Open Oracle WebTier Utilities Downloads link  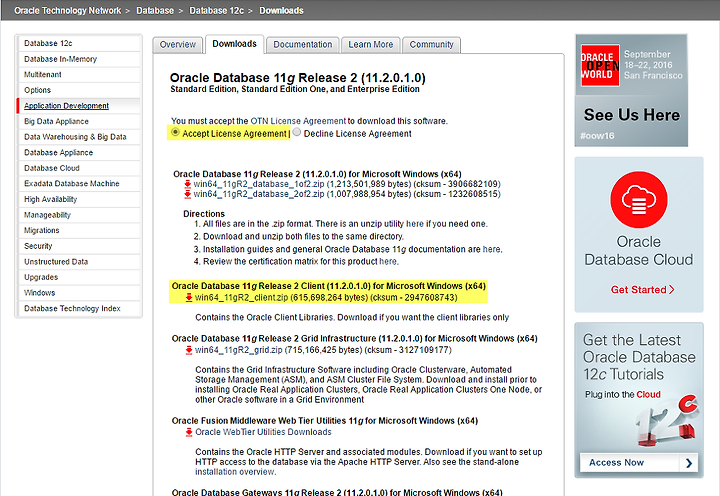tap(263, 432)
